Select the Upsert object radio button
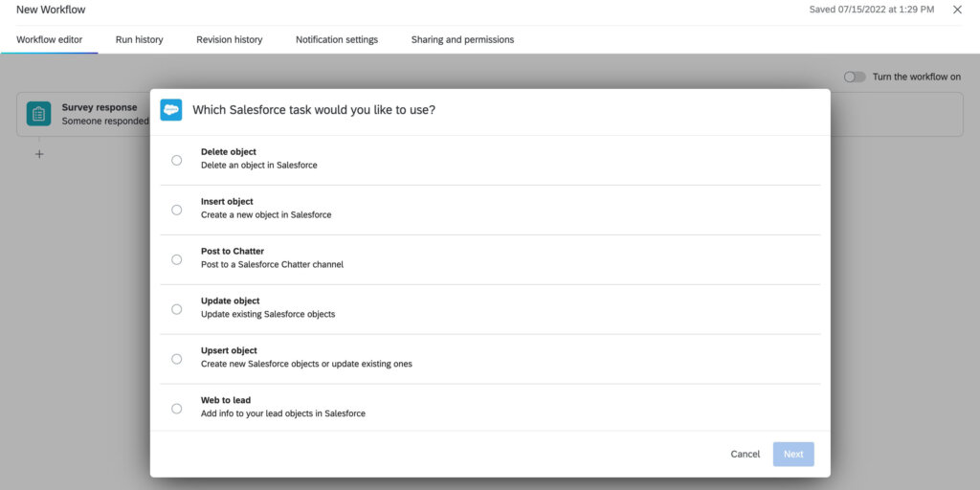The image size is (980, 490). pos(177,359)
